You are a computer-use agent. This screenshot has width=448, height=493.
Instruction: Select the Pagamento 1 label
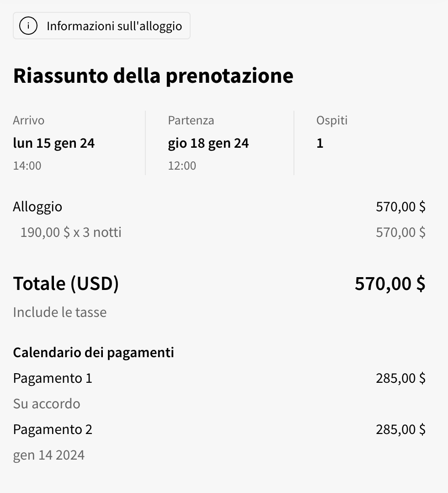[x=53, y=378]
